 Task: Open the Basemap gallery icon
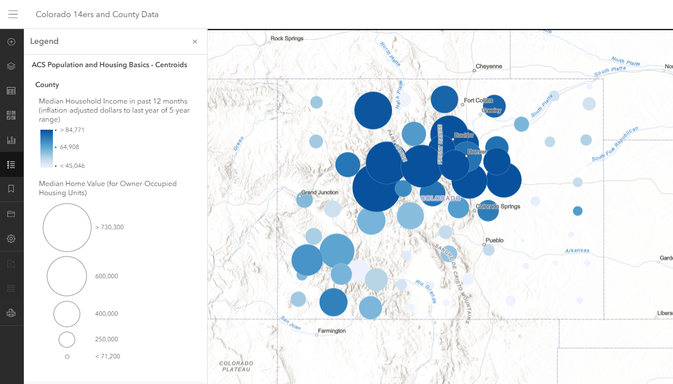(12, 115)
